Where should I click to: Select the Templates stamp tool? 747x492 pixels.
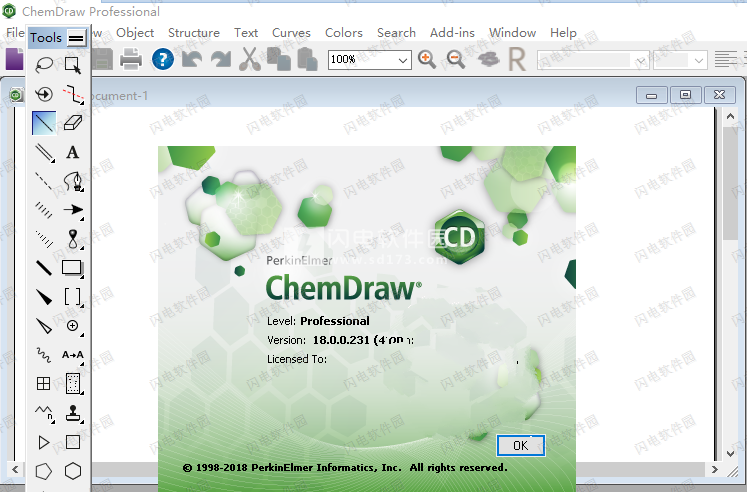(72, 413)
